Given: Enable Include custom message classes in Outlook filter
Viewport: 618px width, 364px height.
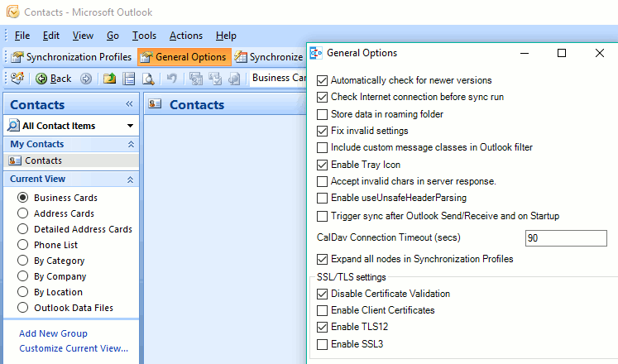Looking at the screenshot, I should coord(322,147).
